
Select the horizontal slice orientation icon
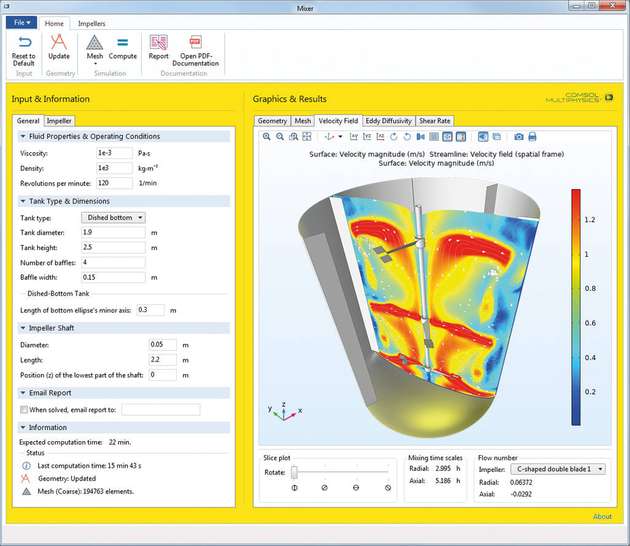pos(356,488)
